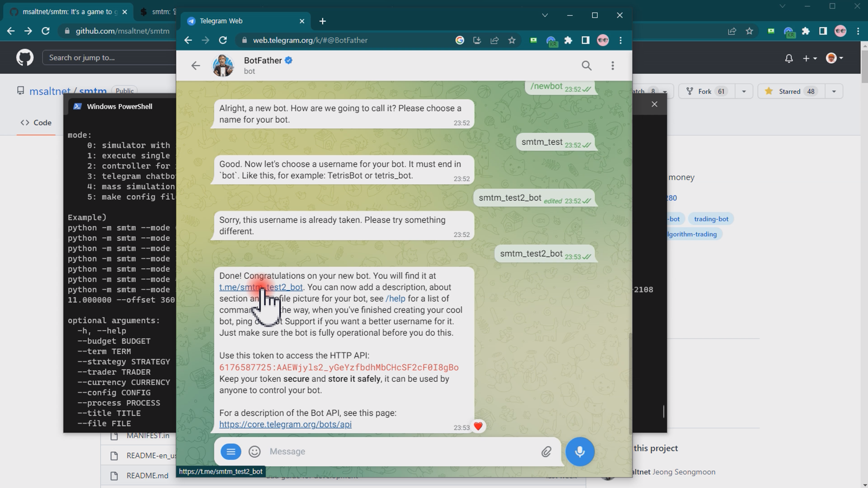Bookmark the Telegram Web page with star
The image size is (868, 488).
[512, 40]
